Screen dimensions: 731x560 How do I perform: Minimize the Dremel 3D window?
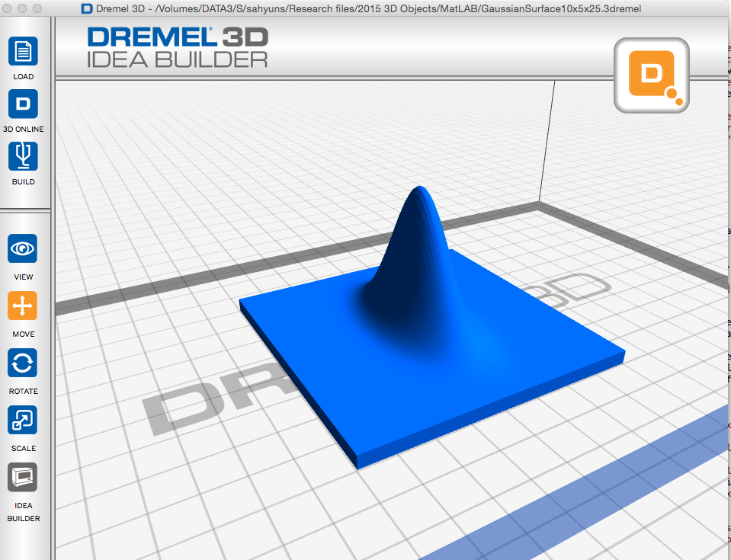click(x=22, y=8)
